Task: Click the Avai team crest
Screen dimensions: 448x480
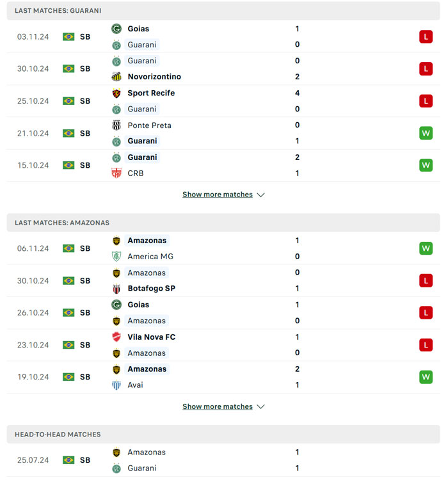Action: pyautogui.click(x=116, y=385)
